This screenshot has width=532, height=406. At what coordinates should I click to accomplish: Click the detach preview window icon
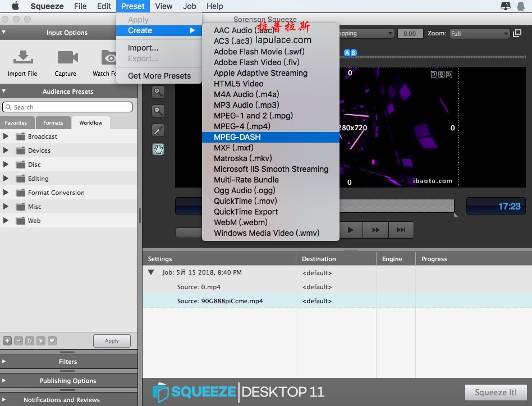pos(517,34)
